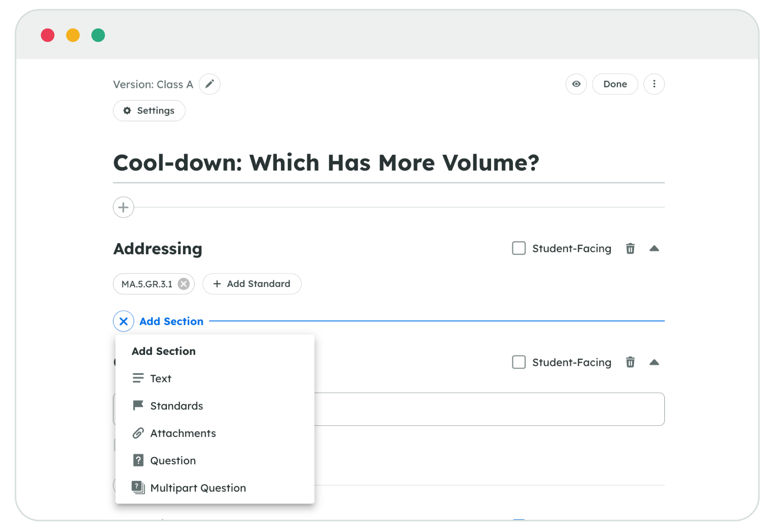Check Student-Facing for the Addressing section
This screenshot has width=774, height=532.
(518, 248)
